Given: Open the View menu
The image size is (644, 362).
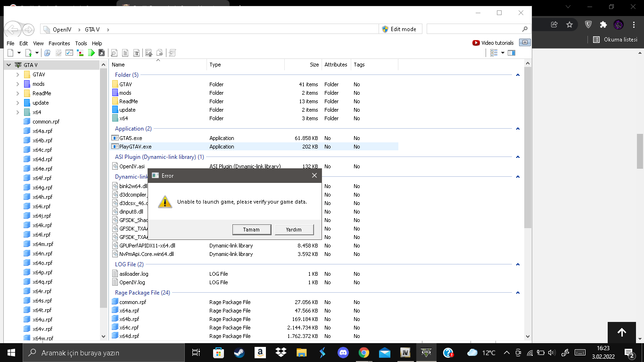Looking at the screenshot, I should (38, 43).
